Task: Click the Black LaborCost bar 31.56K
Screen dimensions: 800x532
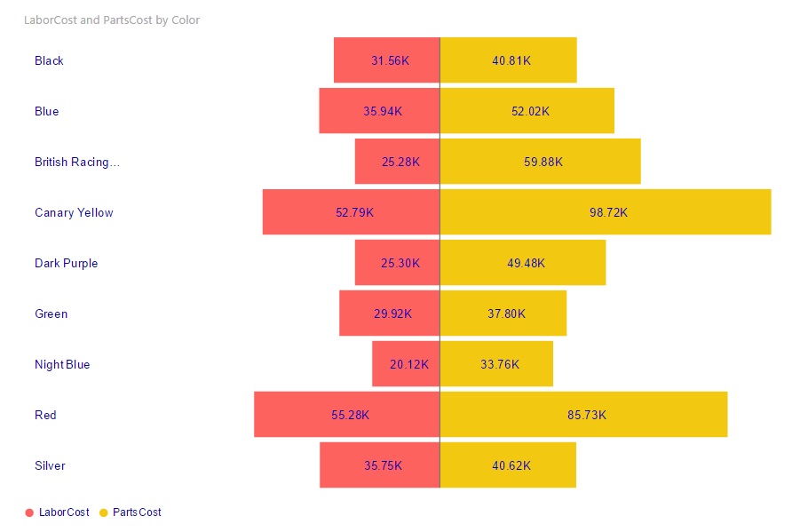Action: point(386,60)
